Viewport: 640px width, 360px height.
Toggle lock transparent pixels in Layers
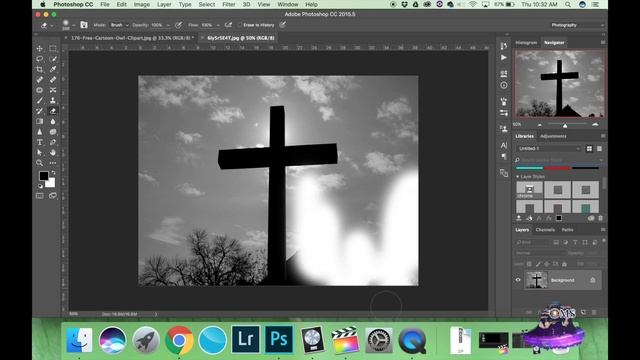click(529, 264)
